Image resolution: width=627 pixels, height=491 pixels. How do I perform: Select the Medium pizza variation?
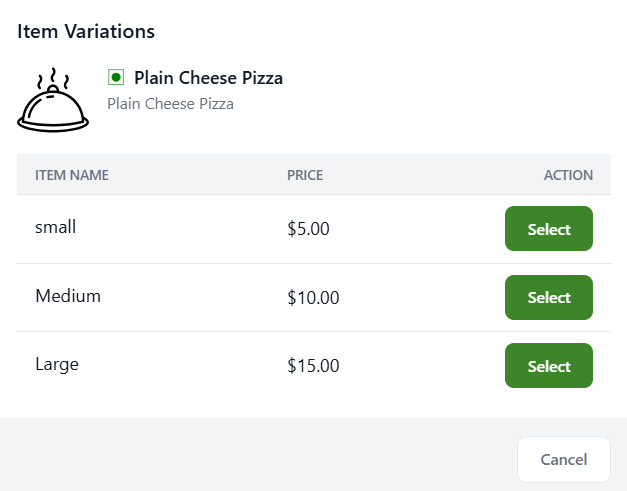pyautogui.click(x=548, y=297)
